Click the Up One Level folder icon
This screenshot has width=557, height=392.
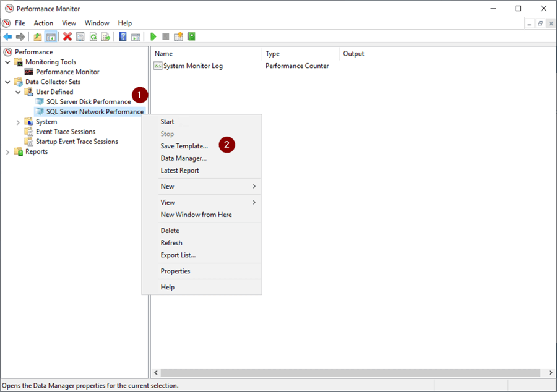(x=38, y=37)
